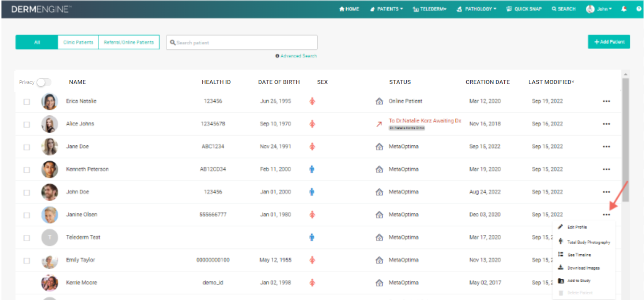Click the female sex icon for Janine Olsen
The width and height of the screenshot is (644, 305).
point(312,215)
